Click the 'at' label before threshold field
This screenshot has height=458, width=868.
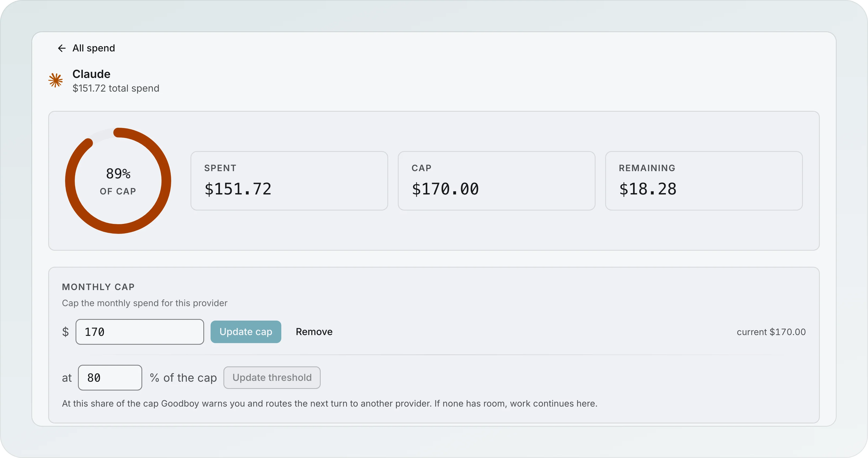point(67,378)
